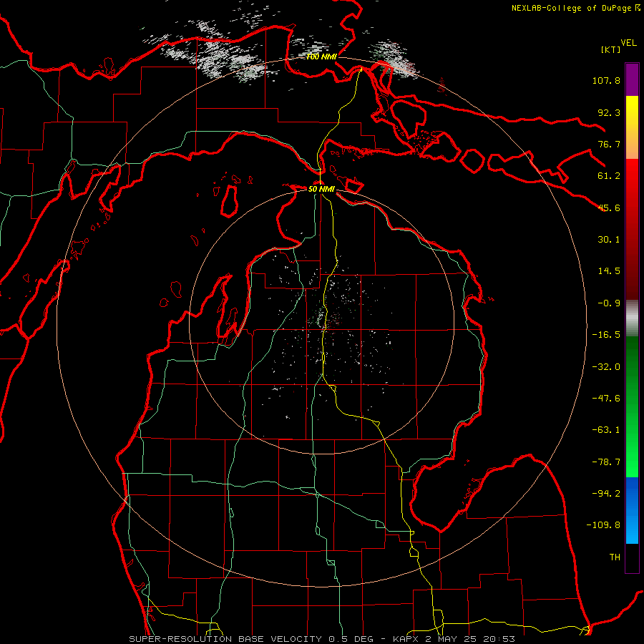Click the -32.0 scale value
This screenshot has width=644, height=644.
point(606,367)
